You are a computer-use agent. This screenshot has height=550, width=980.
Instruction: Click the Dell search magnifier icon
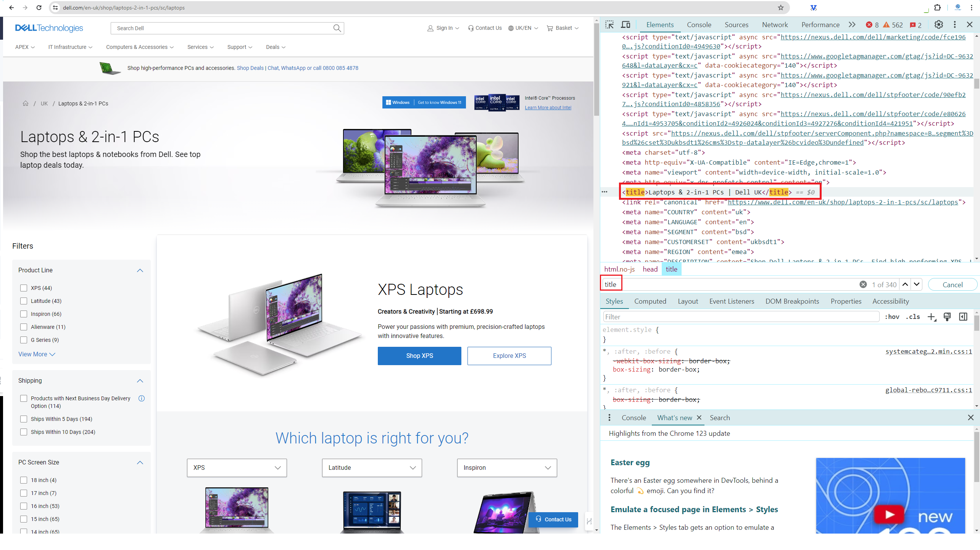click(x=337, y=28)
